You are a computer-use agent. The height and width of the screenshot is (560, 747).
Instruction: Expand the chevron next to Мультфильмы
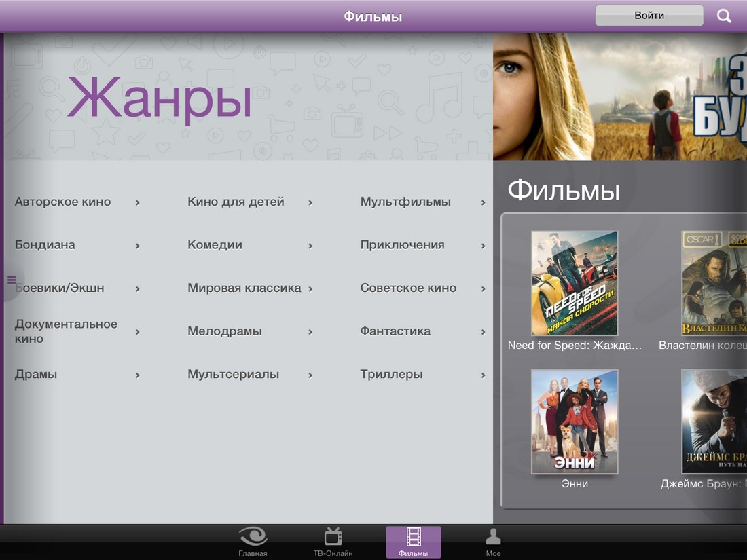pos(483,202)
